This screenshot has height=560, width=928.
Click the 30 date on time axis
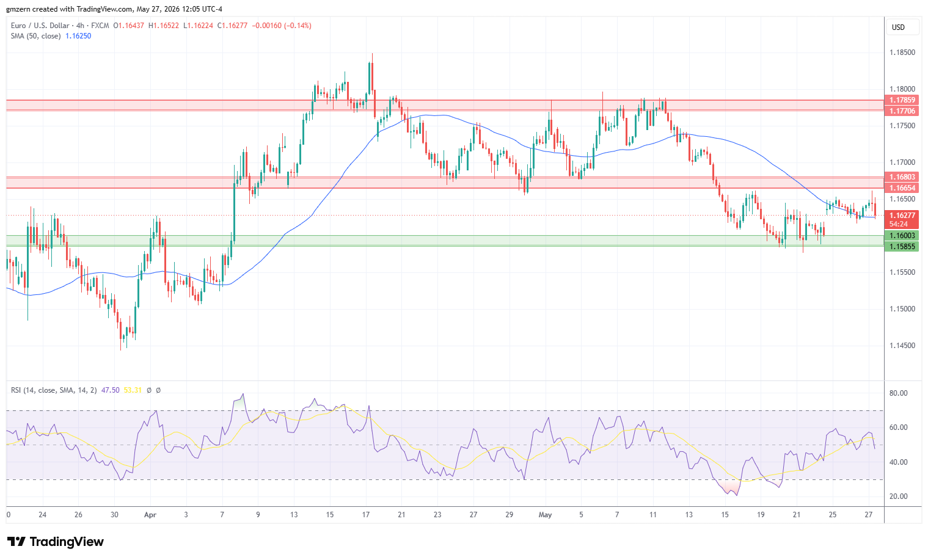pos(114,515)
